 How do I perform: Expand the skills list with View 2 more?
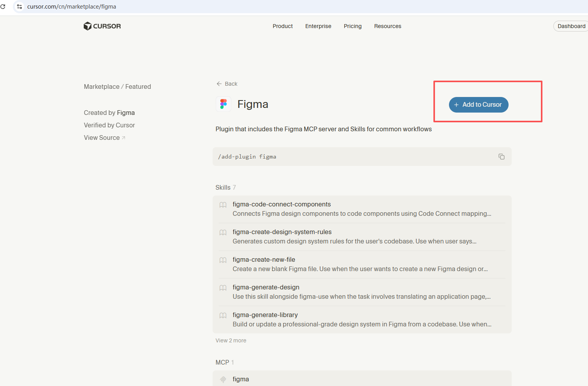coord(231,340)
